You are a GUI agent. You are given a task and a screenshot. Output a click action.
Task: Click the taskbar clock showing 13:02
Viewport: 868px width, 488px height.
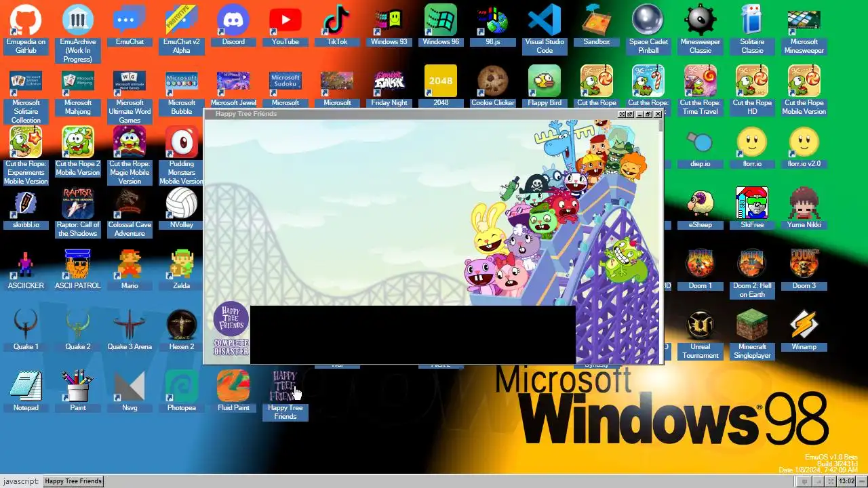(846, 481)
